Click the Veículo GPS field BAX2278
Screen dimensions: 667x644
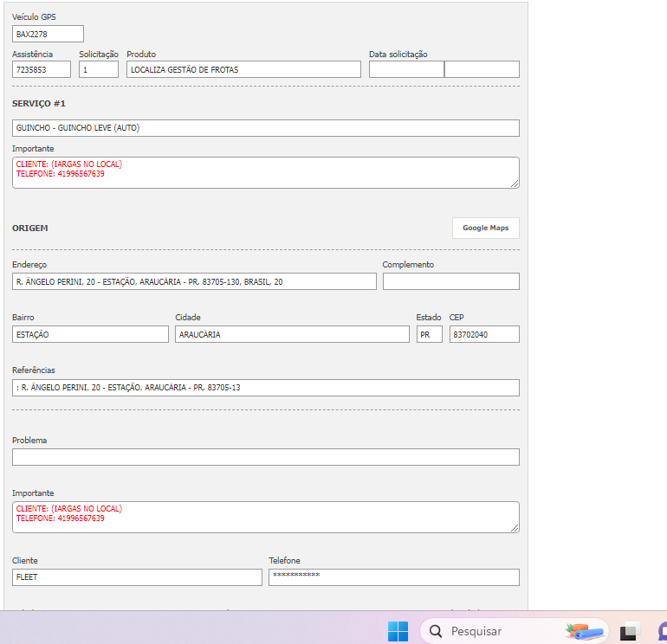(48, 34)
